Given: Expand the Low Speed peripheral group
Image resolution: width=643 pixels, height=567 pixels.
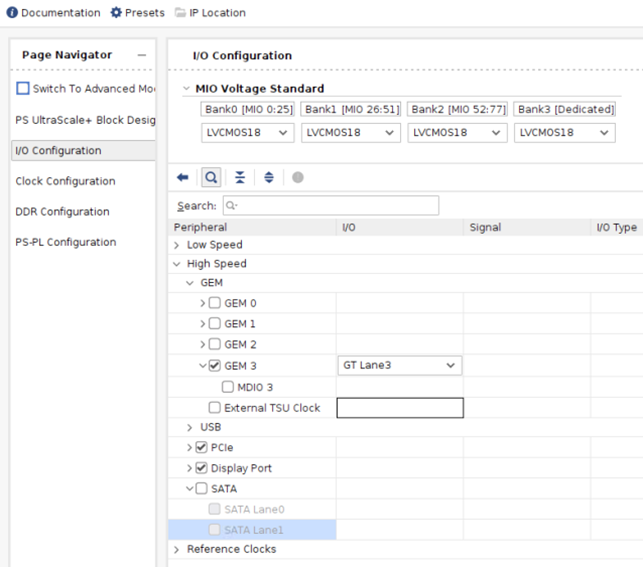Looking at the screenshot, I should click(178, 245).
